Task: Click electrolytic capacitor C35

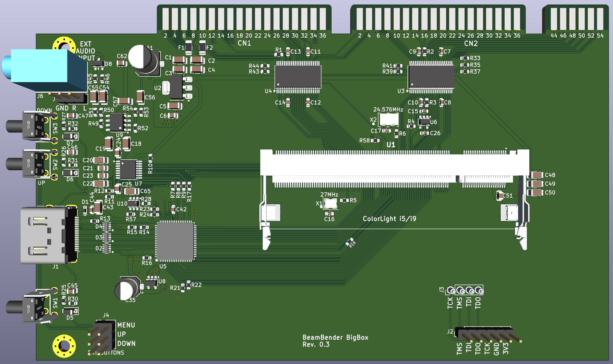Action: pos(128,289)
